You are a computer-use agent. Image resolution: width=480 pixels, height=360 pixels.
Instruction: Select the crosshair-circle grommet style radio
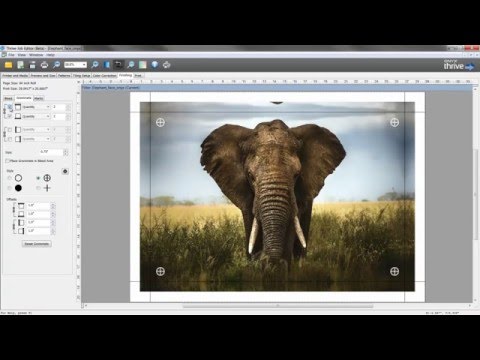point(38,178)
